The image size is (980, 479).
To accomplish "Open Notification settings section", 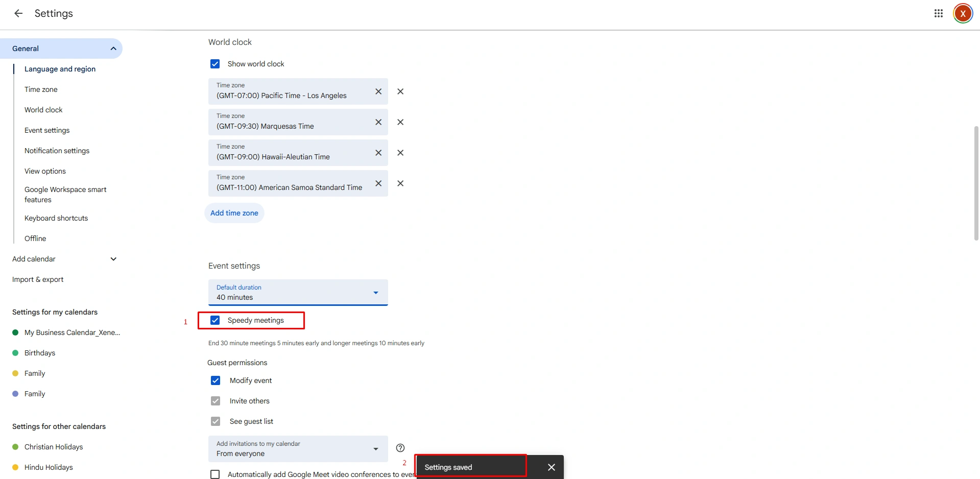I will point(57,151).
